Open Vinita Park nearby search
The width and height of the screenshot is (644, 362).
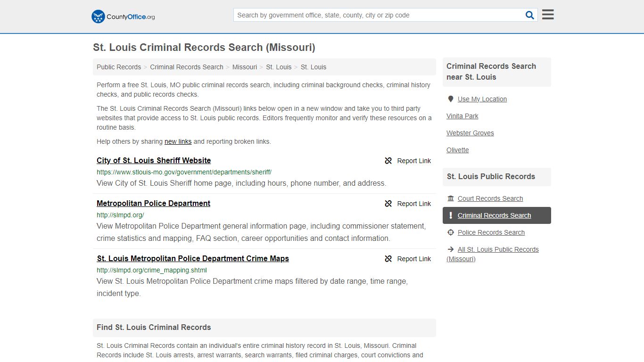click(462, 116)
